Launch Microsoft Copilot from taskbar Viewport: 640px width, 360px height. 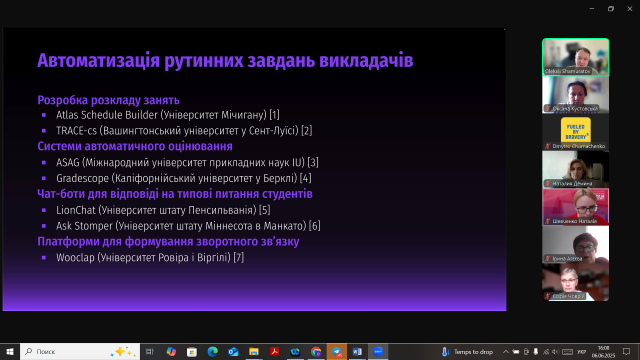[171, 351]
